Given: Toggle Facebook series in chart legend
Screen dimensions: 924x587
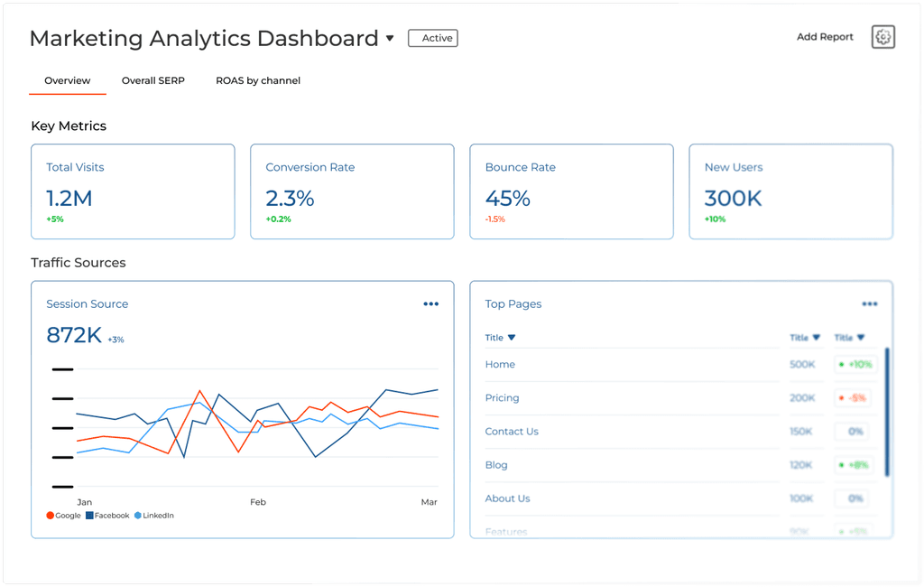Looking at the screenshot, I should click(107, 516).
